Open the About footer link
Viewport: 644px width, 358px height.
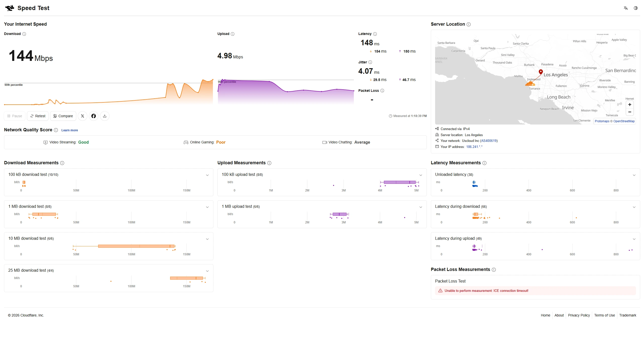(559, 315)
